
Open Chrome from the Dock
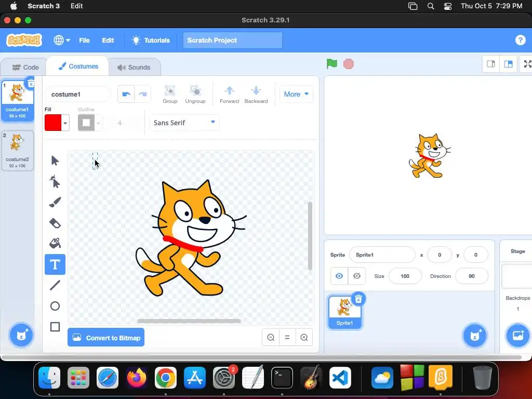click(x=166, y=378)
